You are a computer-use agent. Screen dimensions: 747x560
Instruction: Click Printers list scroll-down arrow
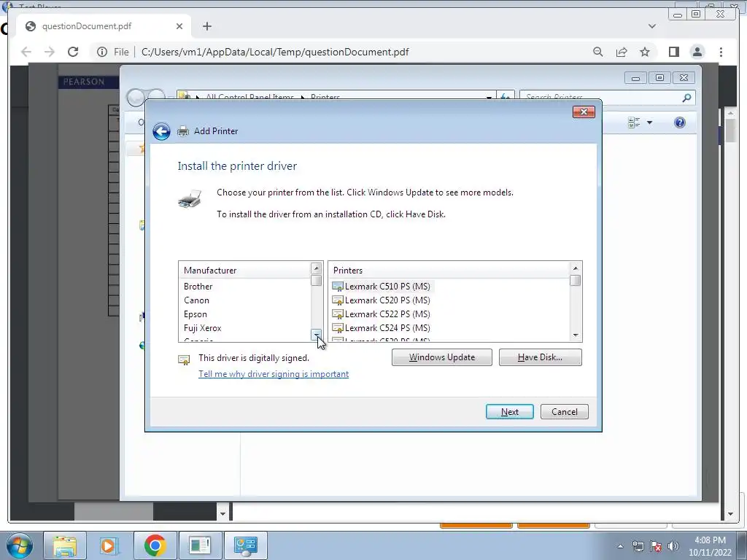[576, 335]
